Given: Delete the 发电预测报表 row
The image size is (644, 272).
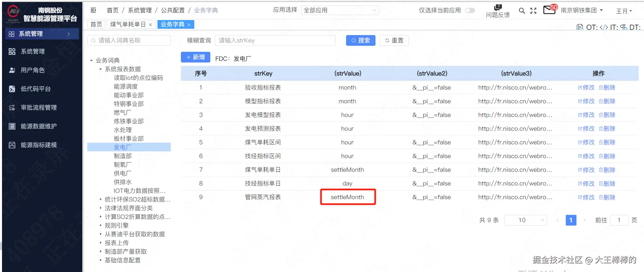Looking at the screenshot, I should click(x=607, y=129).
